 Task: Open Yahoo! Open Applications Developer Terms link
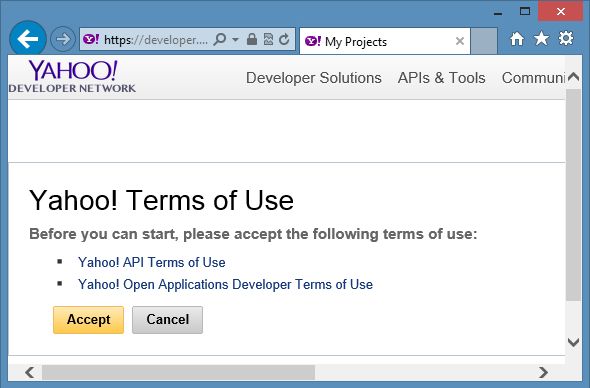[225, 285]
